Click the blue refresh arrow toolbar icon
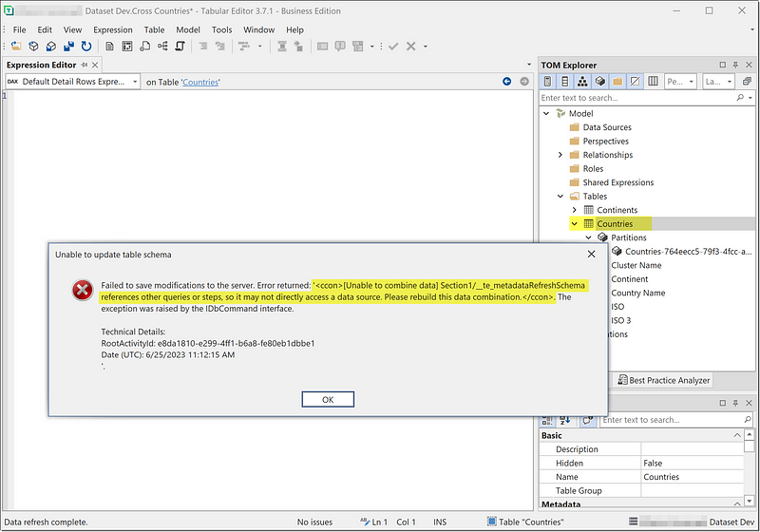 click(86, 46)
